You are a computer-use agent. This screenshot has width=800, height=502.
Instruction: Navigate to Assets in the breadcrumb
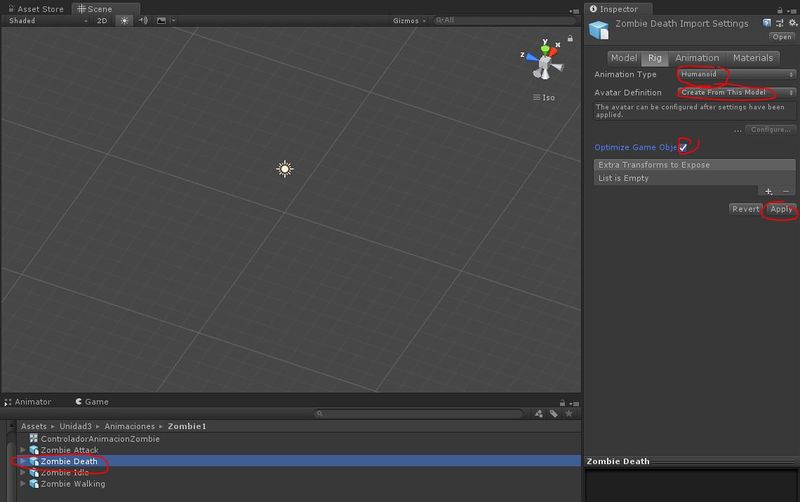pos(34,426)
